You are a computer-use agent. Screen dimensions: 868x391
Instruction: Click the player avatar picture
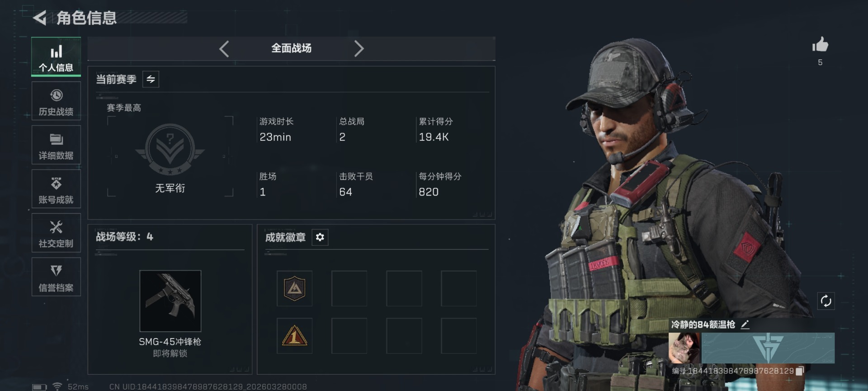click(x=684, y=348)
